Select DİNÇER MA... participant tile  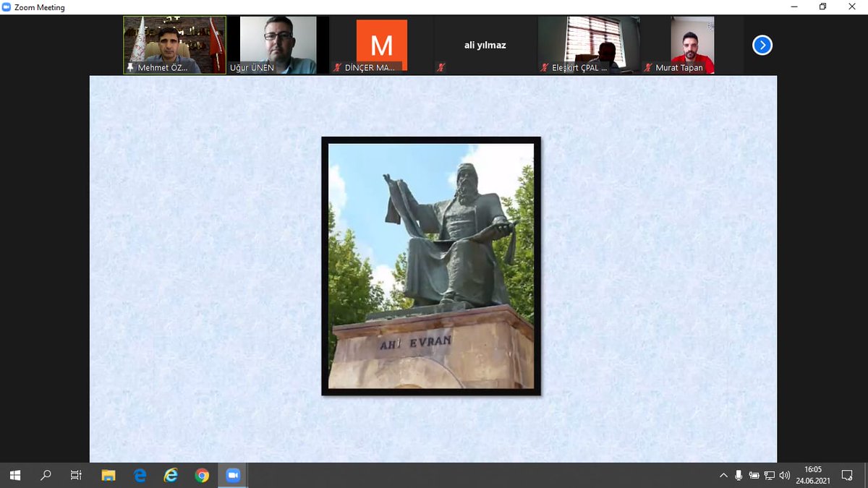click(x=381, y=45)
